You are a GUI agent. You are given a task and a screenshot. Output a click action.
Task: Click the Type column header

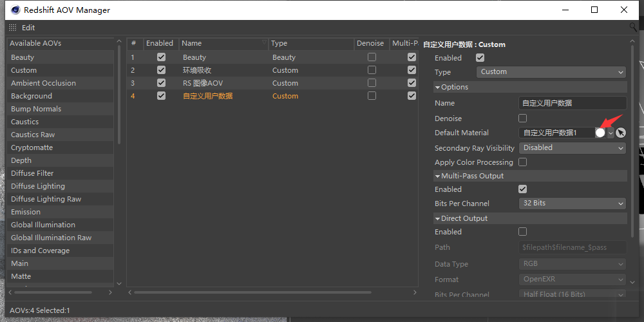coord(311,43)
